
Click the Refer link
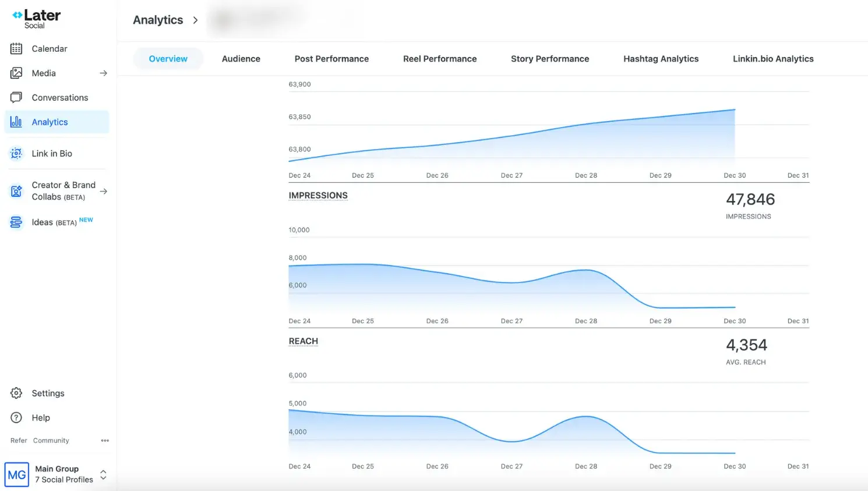point(18,440)
